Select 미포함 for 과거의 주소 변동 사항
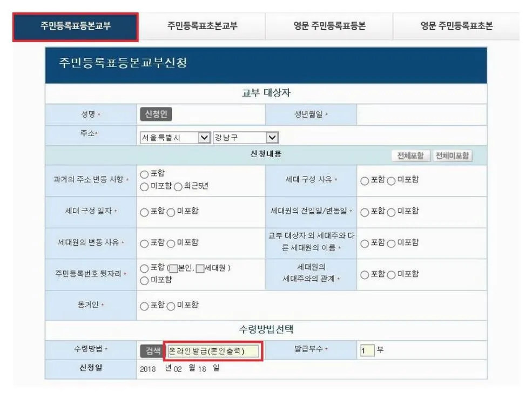The height and width of the screenshot is (399, 532). coord(144,187)
